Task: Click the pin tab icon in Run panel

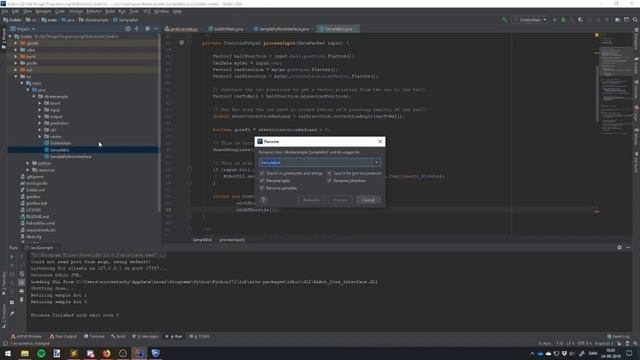Action: coord(12,313)
